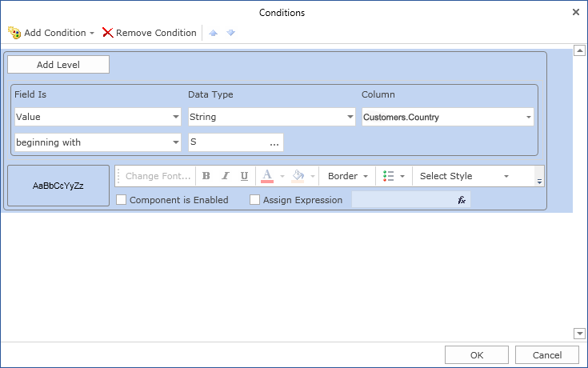
Task: Open the Border dropdown menu
Action: click(x=349, y=176)
